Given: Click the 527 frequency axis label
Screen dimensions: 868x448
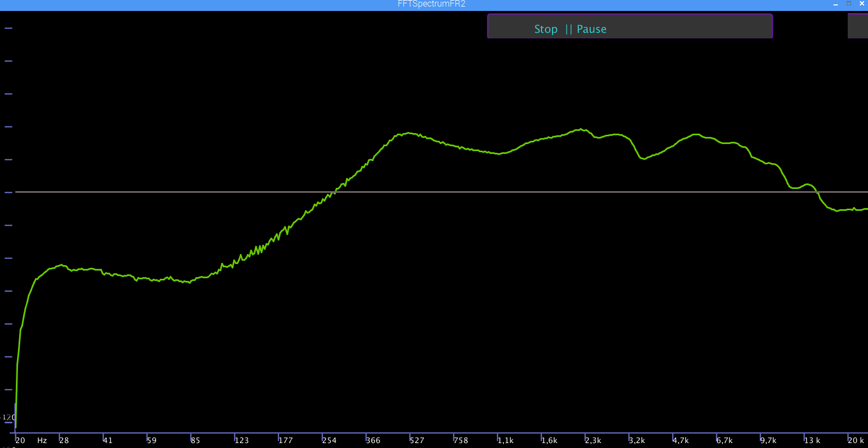Looking at the screenshot, I should (417, 440).
